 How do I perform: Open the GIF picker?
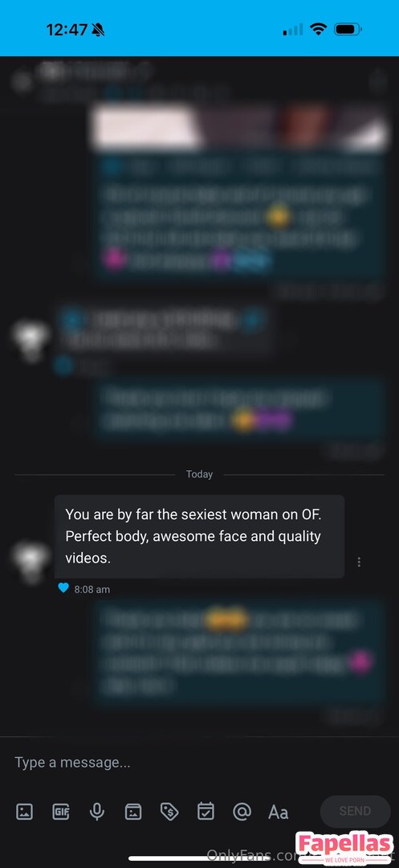(60, 812)
